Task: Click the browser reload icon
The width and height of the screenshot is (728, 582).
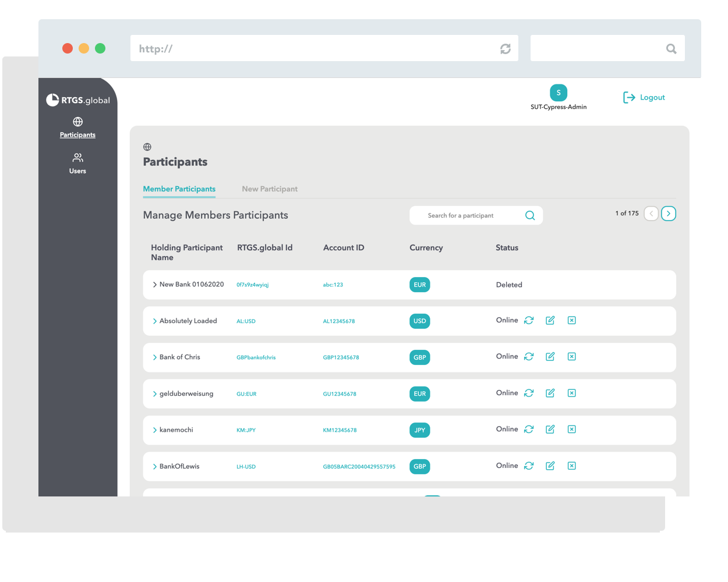Action: [506, 49]
